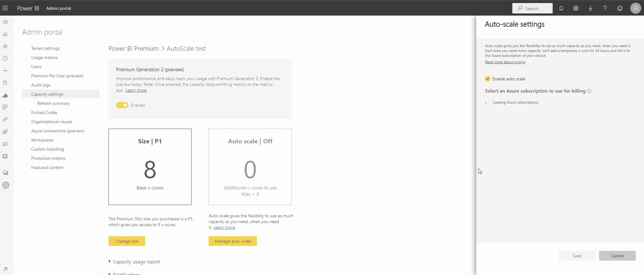644x275 pixels.
Task: Disable the Premium Generation 2 Enabled toggle
Action: [122, 105]
